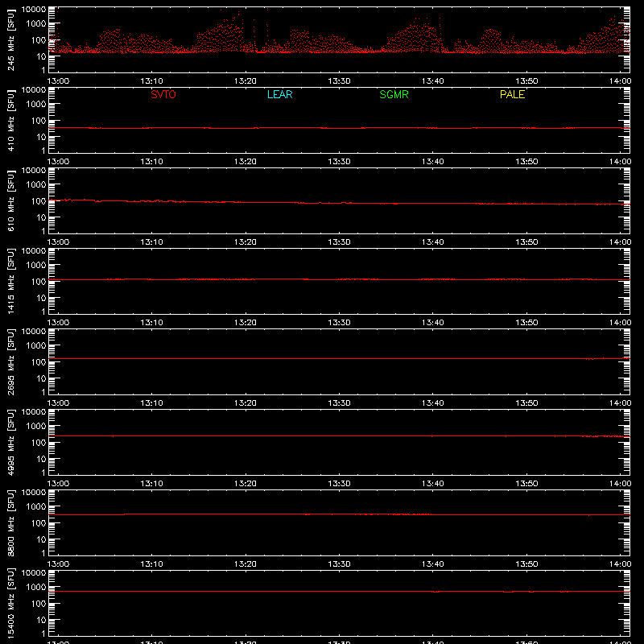Click the green SGMR station label
Image resolution: width=644 pixels, height=644 pixels.
coord(394,94)
